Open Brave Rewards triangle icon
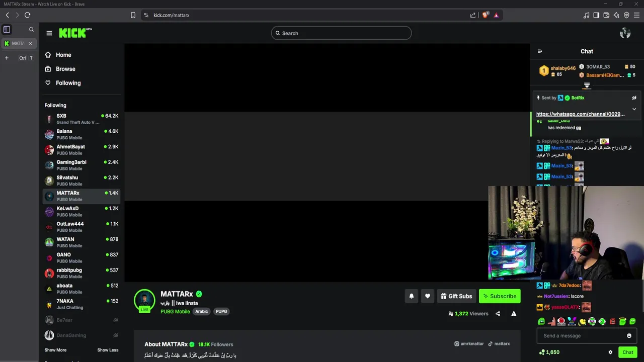The height and width of the screenshot is (362, 644). pos(496,15)
